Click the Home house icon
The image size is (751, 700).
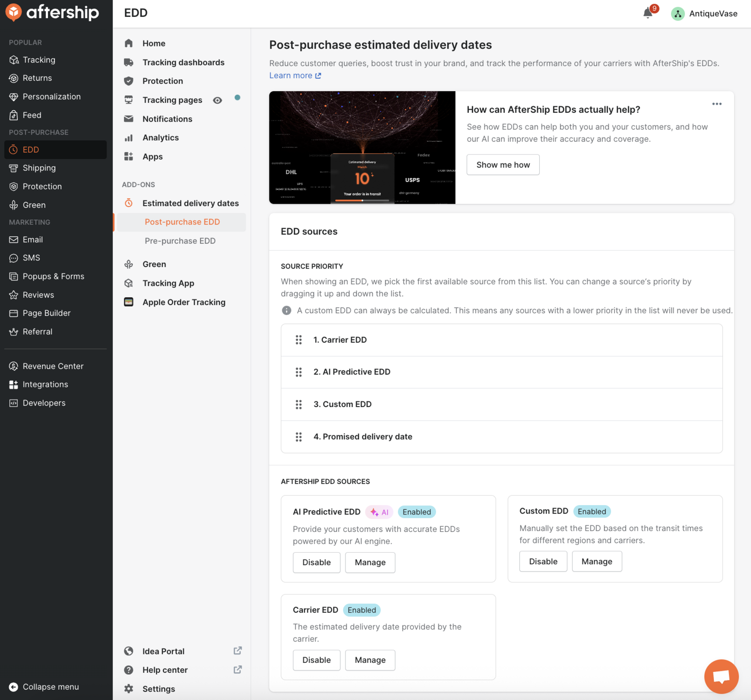click(129, 43)
